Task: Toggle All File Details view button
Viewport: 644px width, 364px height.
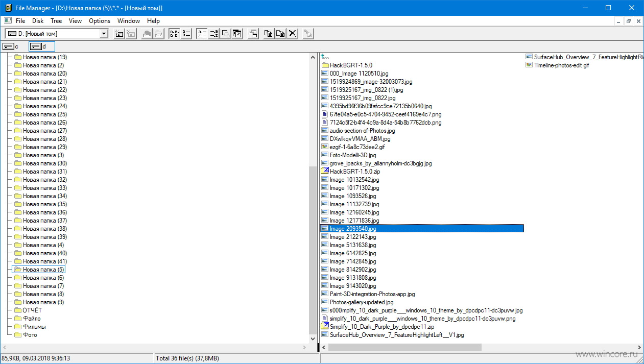Action: click(x=186, y=34)
